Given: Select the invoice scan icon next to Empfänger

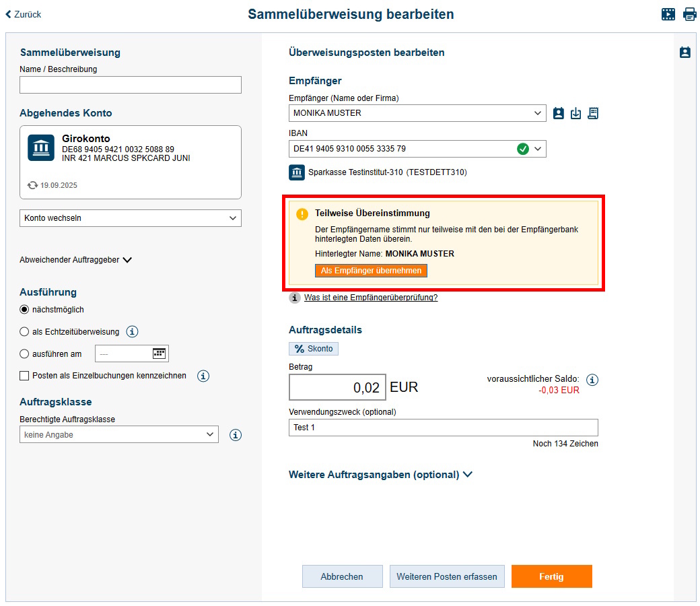Looking at the screenshot, I should (593, 113).
